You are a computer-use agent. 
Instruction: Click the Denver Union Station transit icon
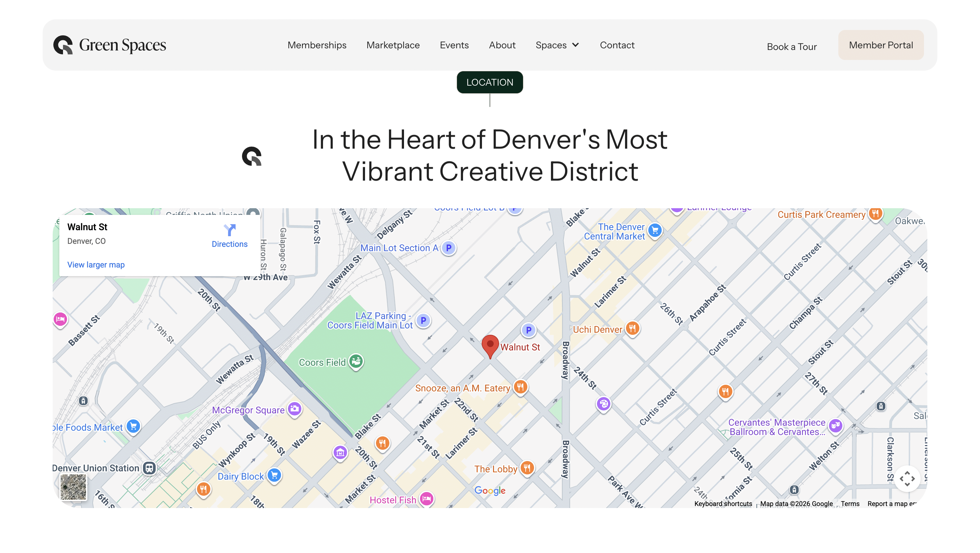pos(149,468)
